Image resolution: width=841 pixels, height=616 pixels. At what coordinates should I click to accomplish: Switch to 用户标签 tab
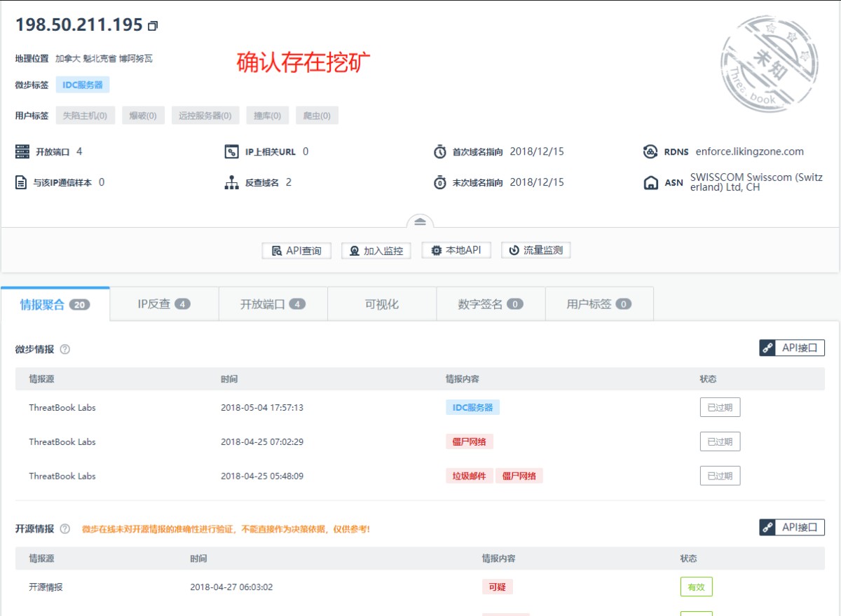click(599, 304)
